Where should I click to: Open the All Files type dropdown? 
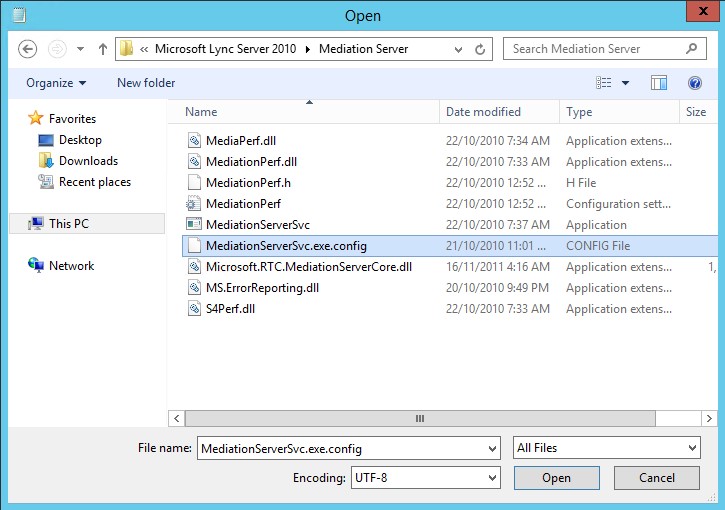[x=692, y=448]
